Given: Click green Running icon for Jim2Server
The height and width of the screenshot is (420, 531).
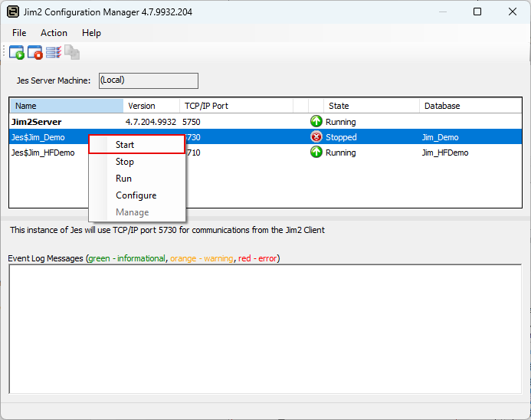Looking at the screenshot, I should click(316, 121).
